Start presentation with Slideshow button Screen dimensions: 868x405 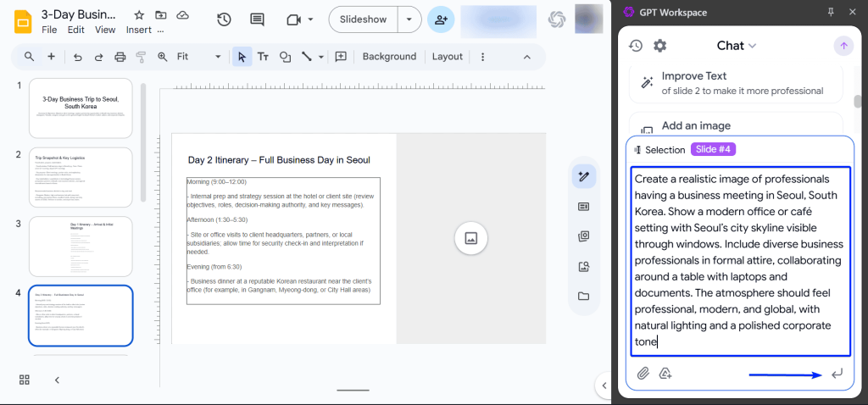coord(363,19)
